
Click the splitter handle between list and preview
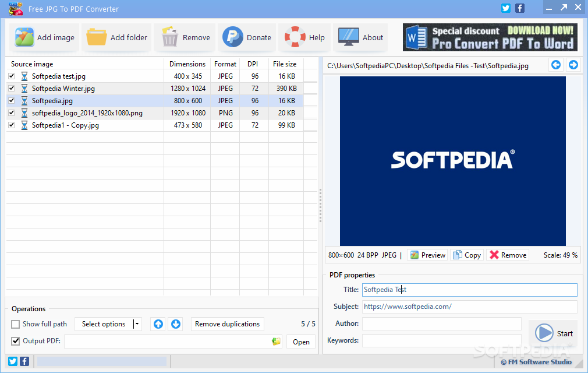point(321,205)
